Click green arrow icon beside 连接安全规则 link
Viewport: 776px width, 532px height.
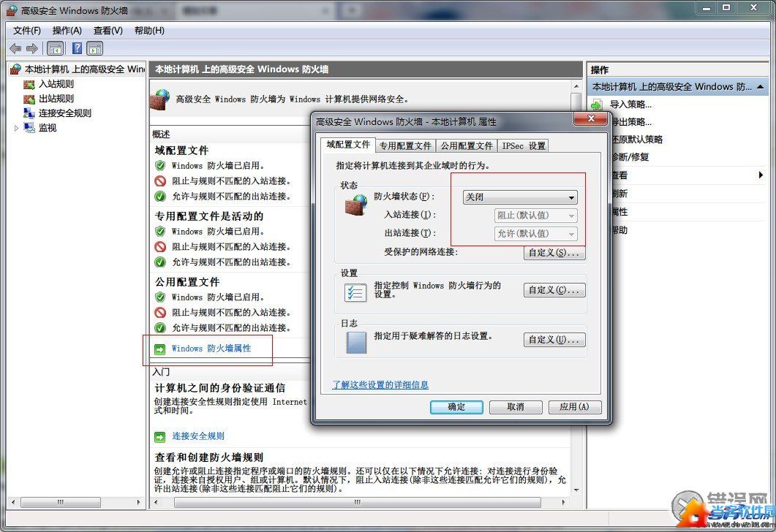coord(160,437)
